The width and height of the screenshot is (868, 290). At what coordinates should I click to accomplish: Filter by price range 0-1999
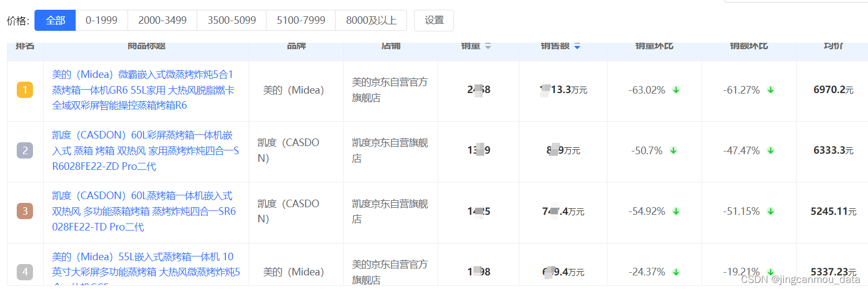pyautogui.click(x=102, y=21)
